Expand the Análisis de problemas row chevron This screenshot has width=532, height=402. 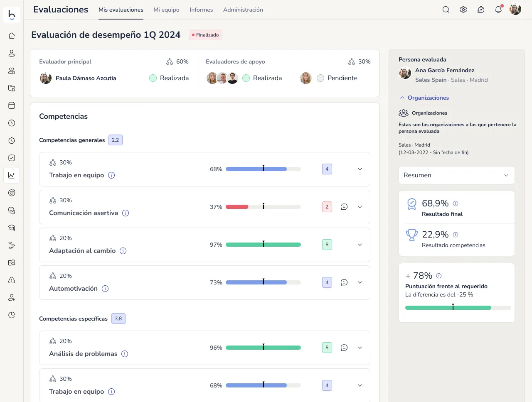coord(360,348)
